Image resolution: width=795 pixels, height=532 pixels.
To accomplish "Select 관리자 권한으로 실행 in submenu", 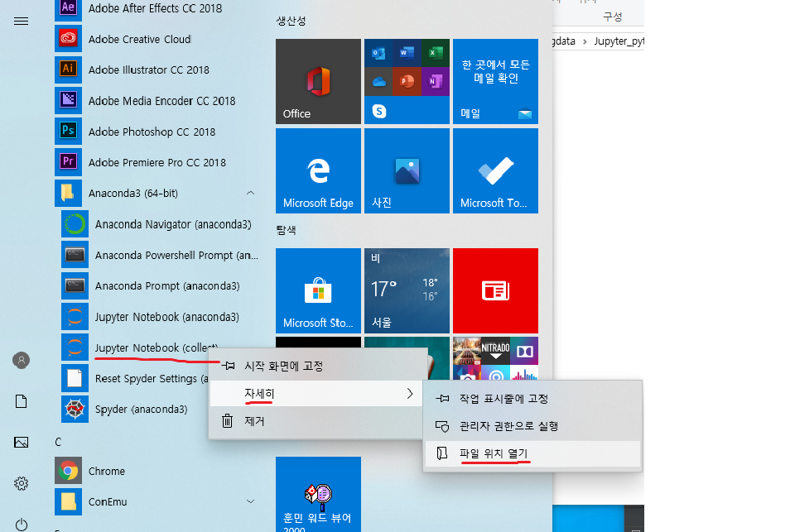I will pos(532,426).
